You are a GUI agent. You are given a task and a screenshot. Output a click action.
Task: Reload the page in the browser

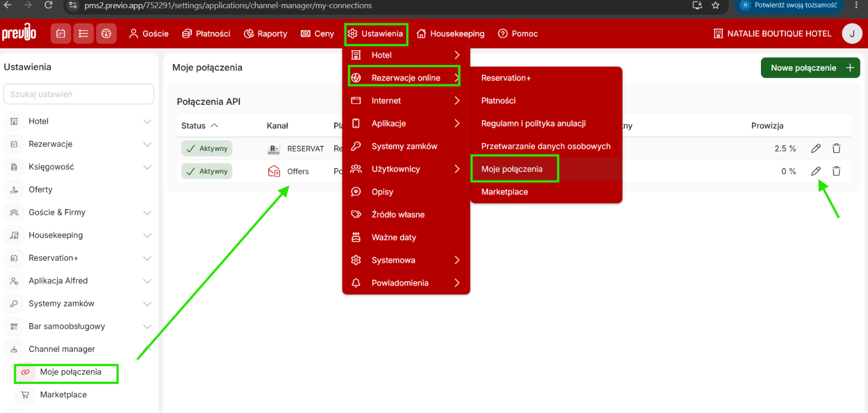[48, 5]
